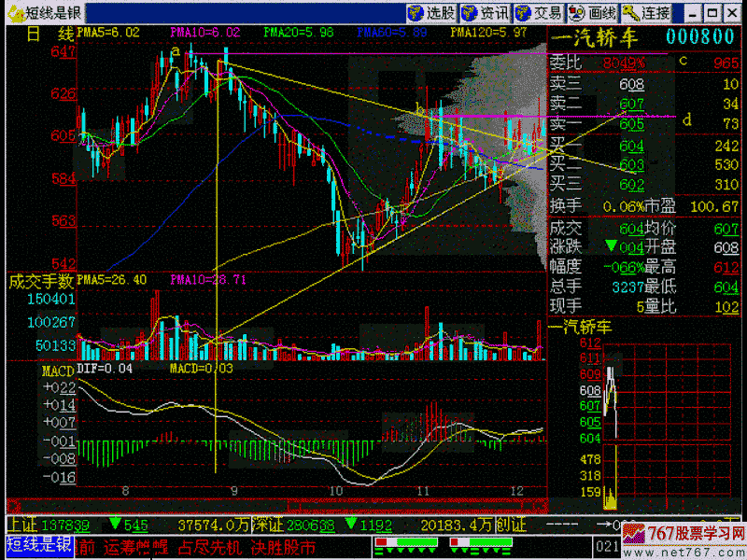This screenshot has width=747, height=560.
Task: Click the 买一 bid price 604
Action: tap(631, 146)
